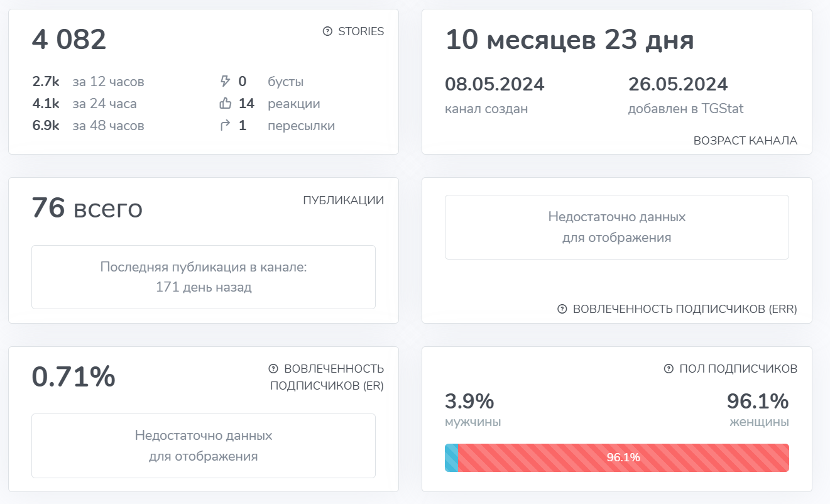Click the help icon next to ПОЛ ПОДПИСЧИКОВ

coord(669,369)
